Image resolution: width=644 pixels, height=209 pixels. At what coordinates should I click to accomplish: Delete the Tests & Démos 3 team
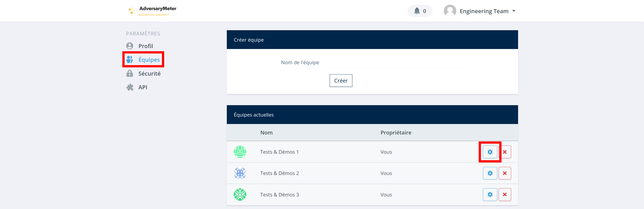(x=504, y=194)
